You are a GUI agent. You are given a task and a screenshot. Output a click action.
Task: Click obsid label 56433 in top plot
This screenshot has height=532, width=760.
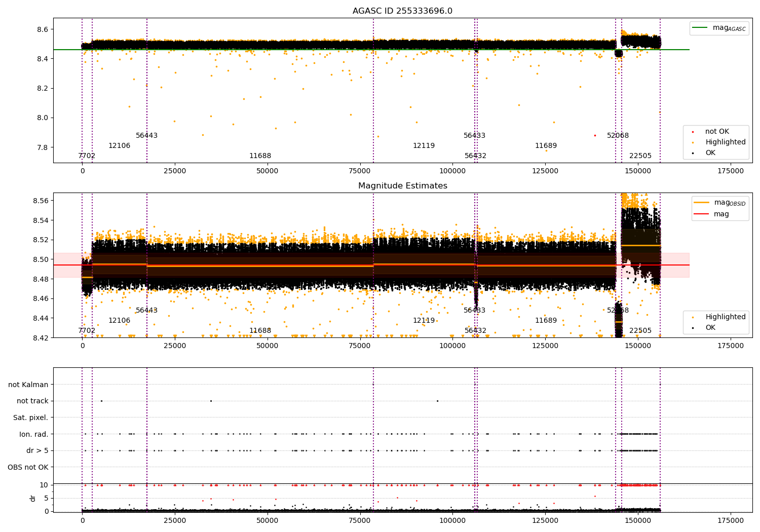pos(474,136)
